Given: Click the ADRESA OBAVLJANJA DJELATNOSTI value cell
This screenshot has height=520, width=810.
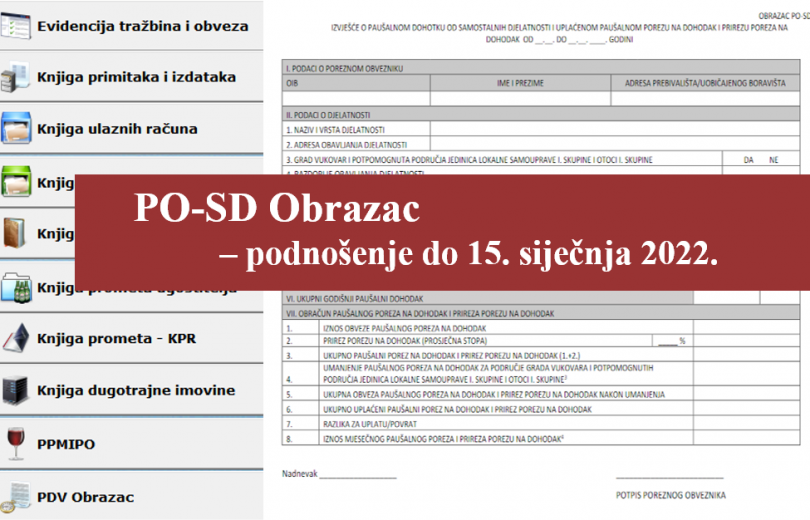Looking at the screenshot, I should pos(615,144).
